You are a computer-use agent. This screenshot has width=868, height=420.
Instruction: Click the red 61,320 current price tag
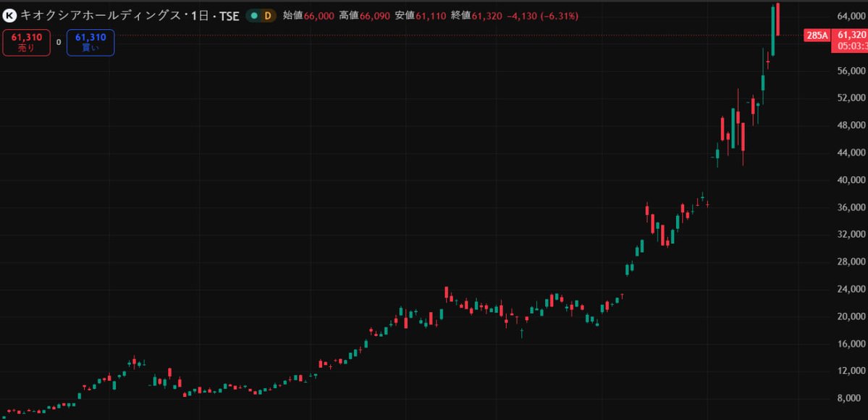coord(849,41)
